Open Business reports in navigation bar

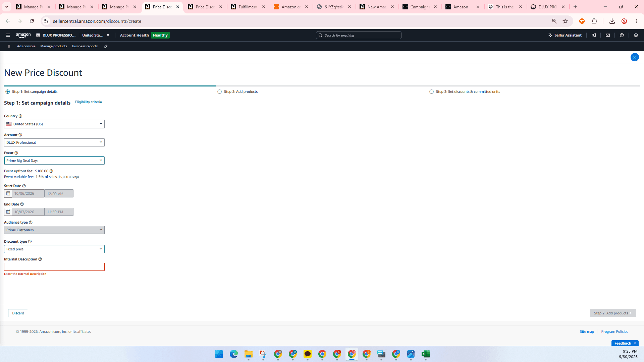[x=85, y=46]
